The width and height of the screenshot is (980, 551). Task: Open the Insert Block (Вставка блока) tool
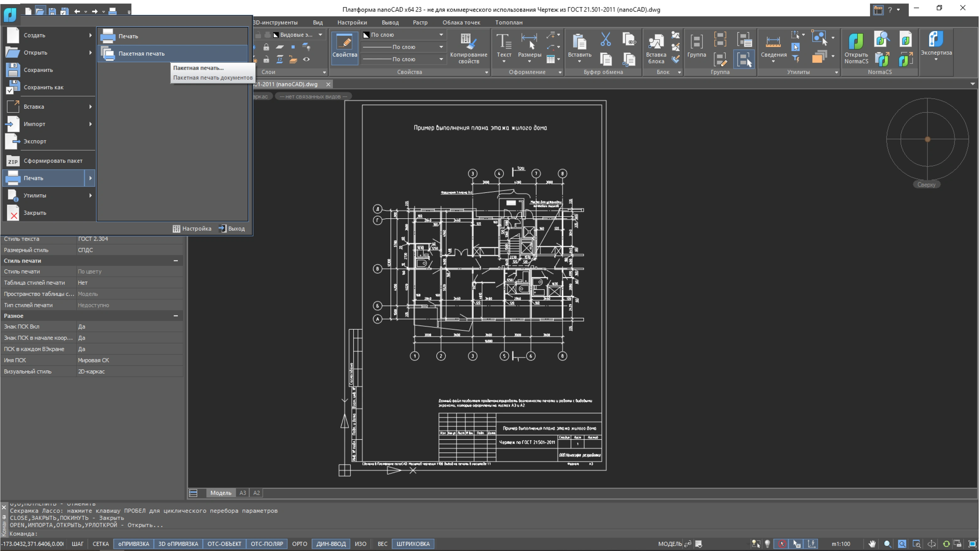[x=656, y=42]
